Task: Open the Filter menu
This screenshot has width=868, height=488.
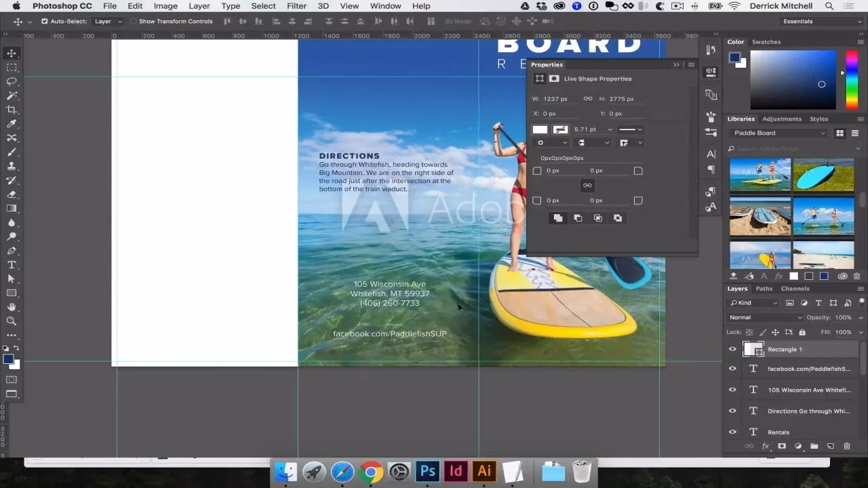Action: tap(296, 6)
